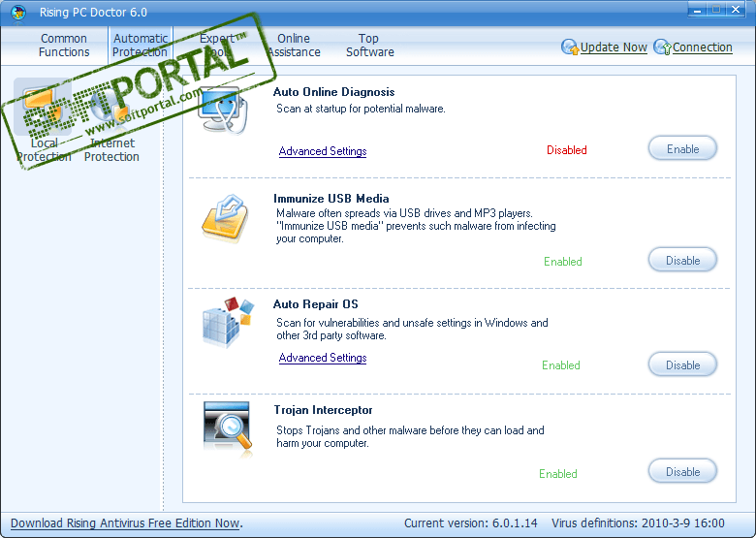Go to the Top Software tab

click(370, 46)
